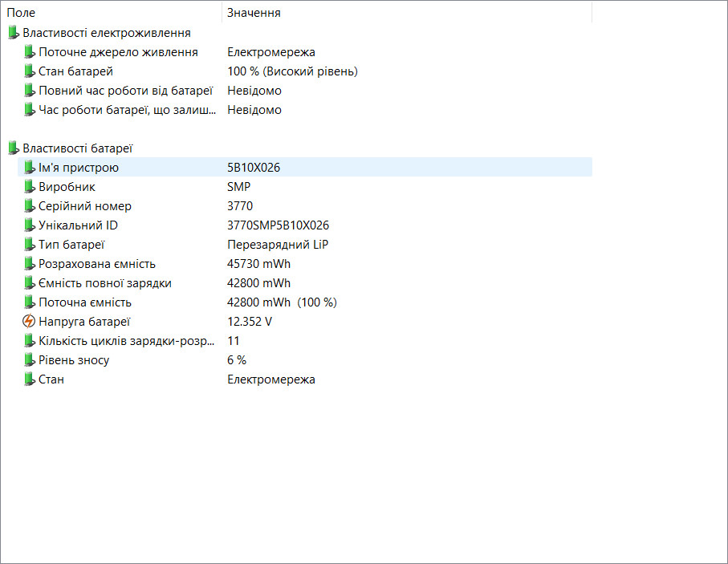Select the 'Властивості батареї' group row
Image resolution: width=728 pixels, height=564 pixels.
(x=78, y=148)
